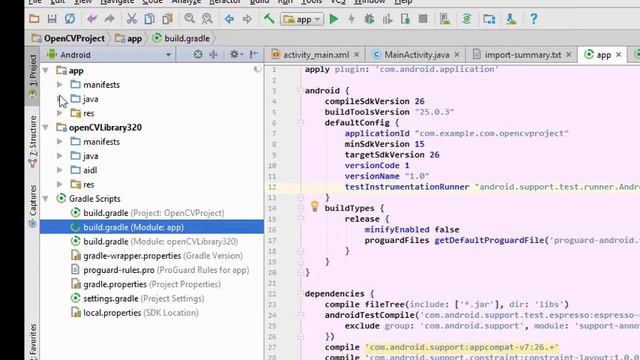Click the Cut scissors icon
The width and height of the screenshot is (640, 360).
(131, 19)
